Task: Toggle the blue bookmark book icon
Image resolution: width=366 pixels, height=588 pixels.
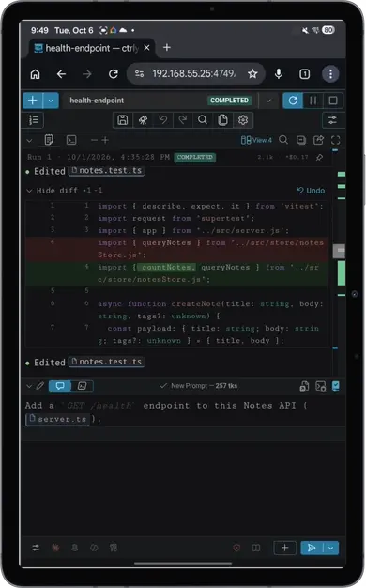Action: pyautogui.click(x=336, y=386)
